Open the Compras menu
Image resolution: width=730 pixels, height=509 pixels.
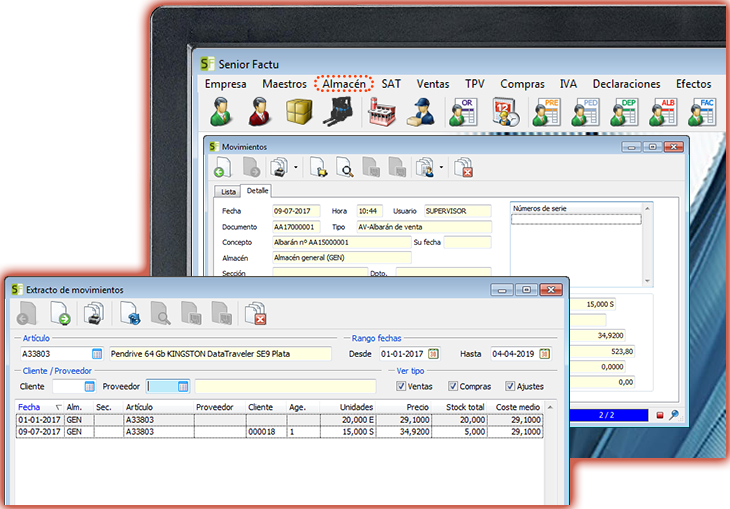[x=522, y=84]
